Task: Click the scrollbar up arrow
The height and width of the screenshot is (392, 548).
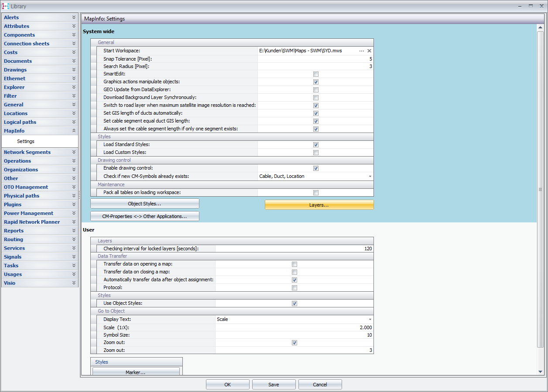Action: click(x=540, y=27)
